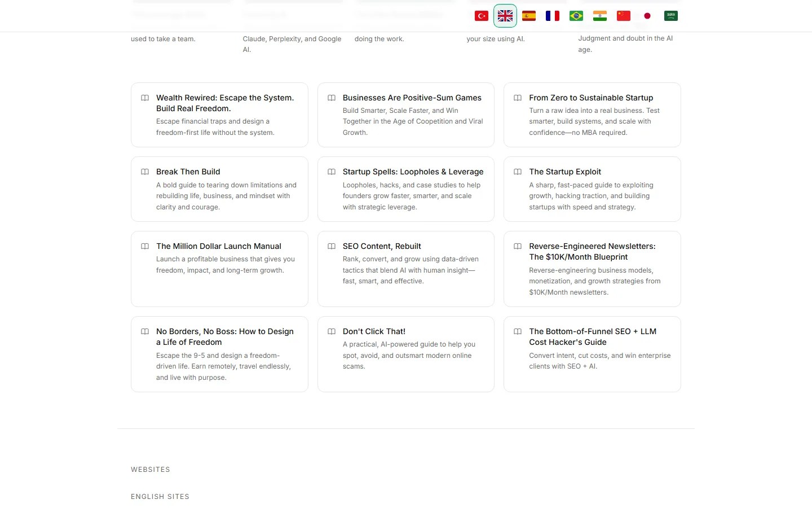This screenshot has width=812, height=508.
Task: Choose the Chinese flag icon
Action: pyautogui.click(x=624, y=16)
